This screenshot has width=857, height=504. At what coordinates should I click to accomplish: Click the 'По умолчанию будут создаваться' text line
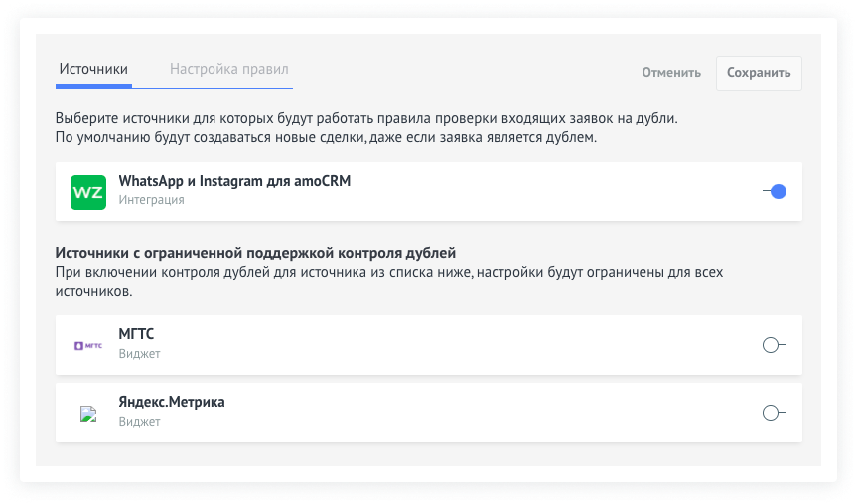tap(327, 137)
